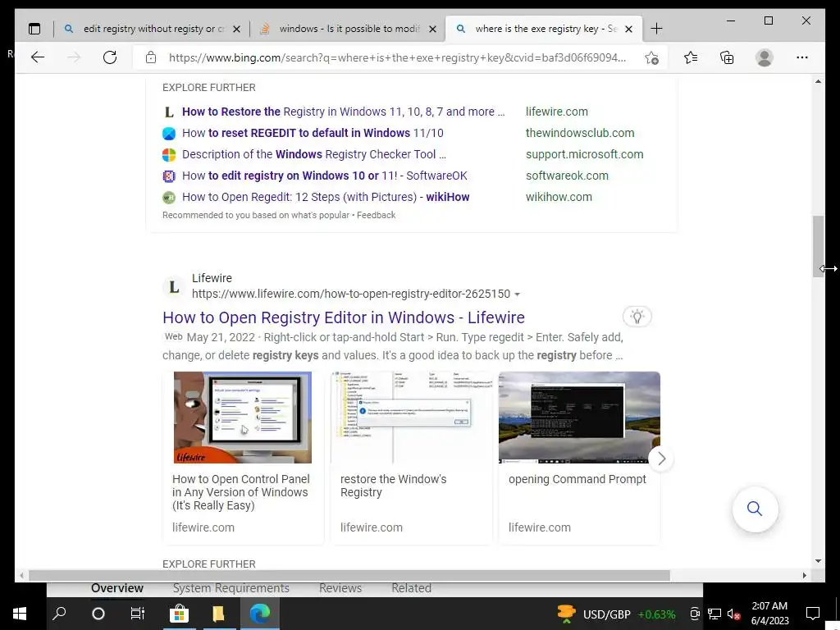Viewport: 840px width, 630px height.
Task: Open a new tab with plus button
Action: tap(657, 29)
